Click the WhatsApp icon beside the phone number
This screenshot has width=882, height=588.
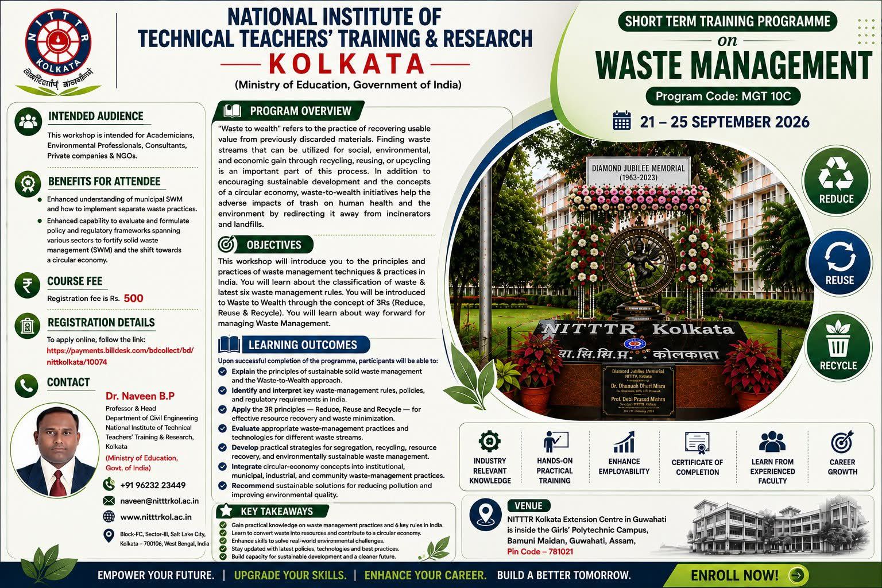(109, 485)
